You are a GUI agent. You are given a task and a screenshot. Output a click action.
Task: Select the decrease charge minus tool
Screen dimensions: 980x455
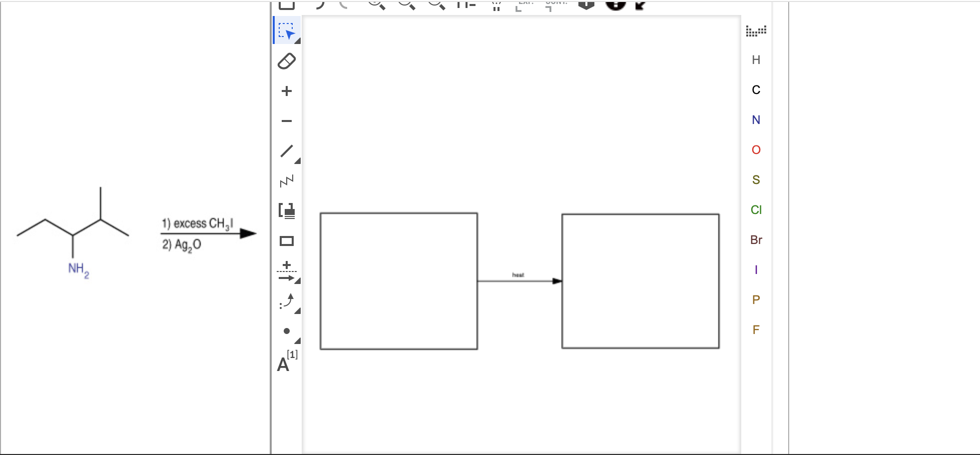click(x=286, y=120)
